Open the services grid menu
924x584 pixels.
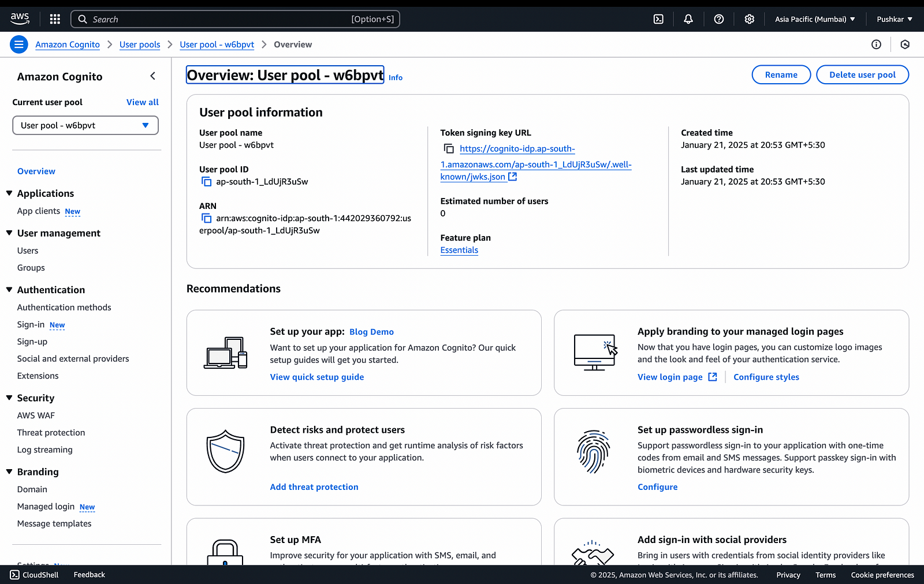[55, 19]
